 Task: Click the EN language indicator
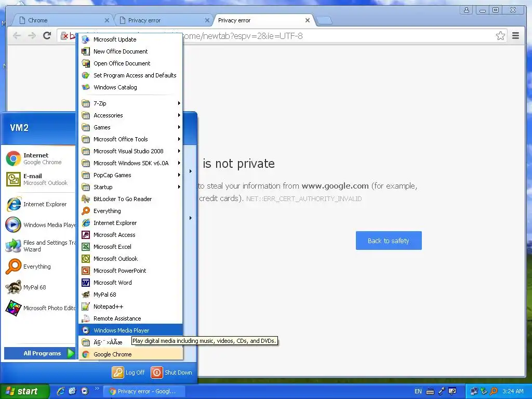(x=418, y=391)
